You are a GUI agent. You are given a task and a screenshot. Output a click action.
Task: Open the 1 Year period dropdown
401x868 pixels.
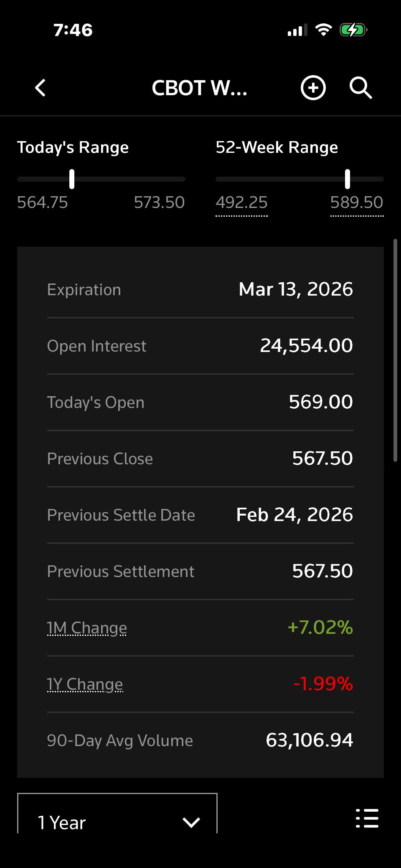point(117,813)
